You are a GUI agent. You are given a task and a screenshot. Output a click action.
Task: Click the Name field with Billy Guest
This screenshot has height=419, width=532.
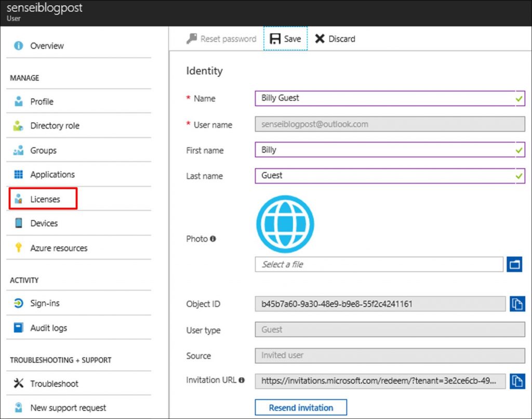pos(390,98)
